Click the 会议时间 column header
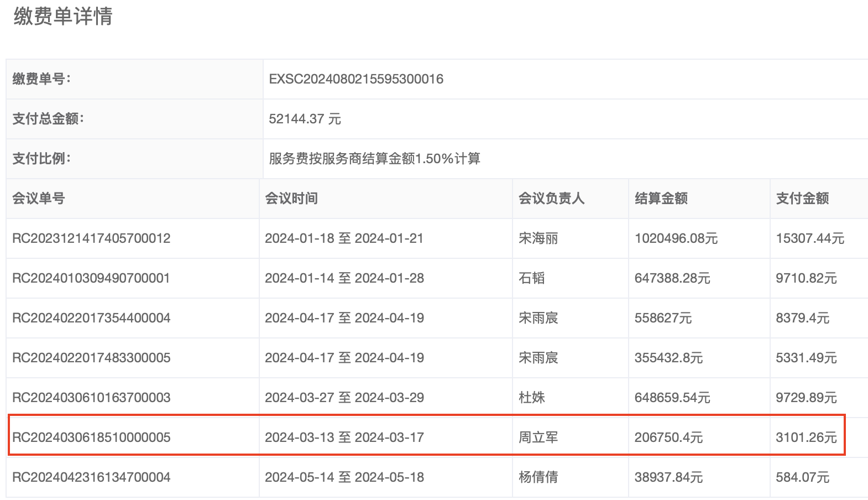This screenshot has height=500, width=868. 291,199
